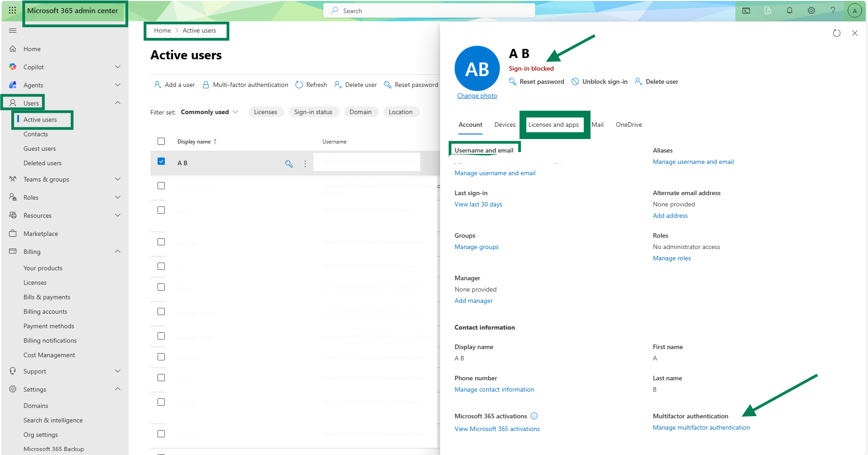The image size is (868, 455).
Task: Switch to the OneDrive tab
Action: tap(629, 125)
